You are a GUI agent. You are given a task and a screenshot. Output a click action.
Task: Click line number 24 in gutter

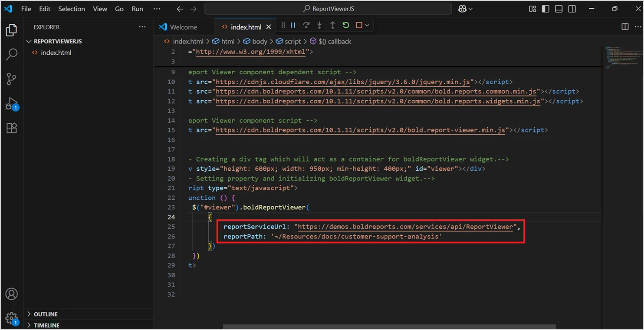171,217
